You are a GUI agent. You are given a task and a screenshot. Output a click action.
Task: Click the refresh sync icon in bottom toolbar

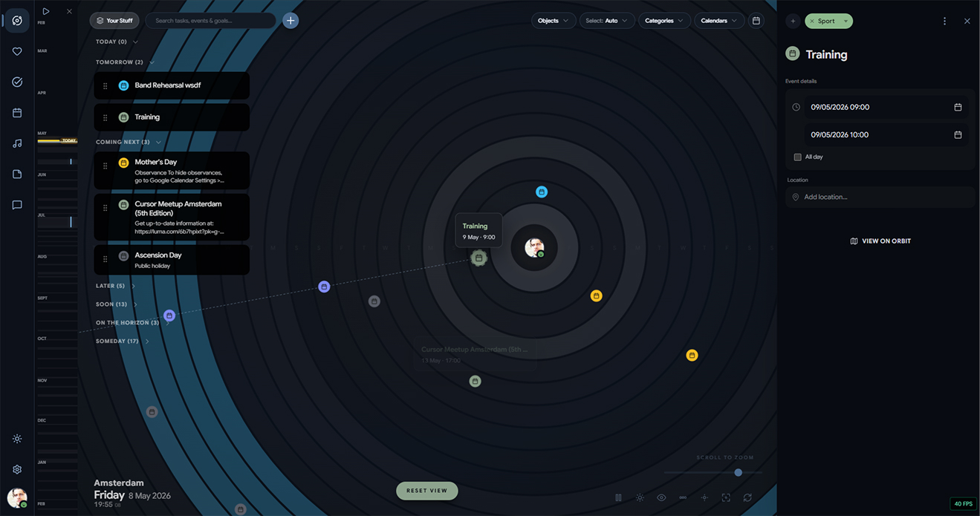pos(747,497)
